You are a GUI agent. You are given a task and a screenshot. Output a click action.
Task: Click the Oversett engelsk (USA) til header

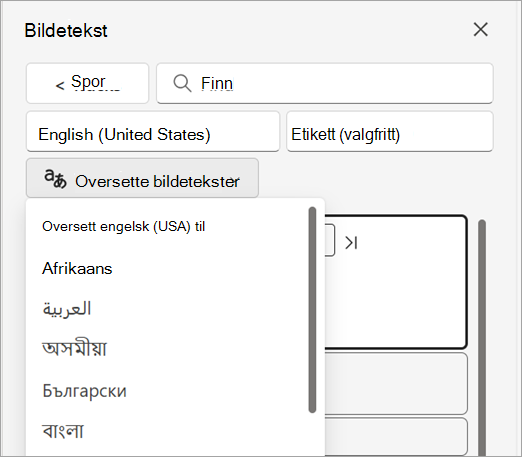point(123,227)
